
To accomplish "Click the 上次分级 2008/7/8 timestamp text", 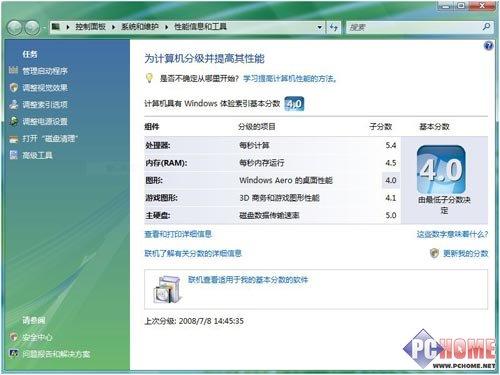I will (x=194, y=321).
